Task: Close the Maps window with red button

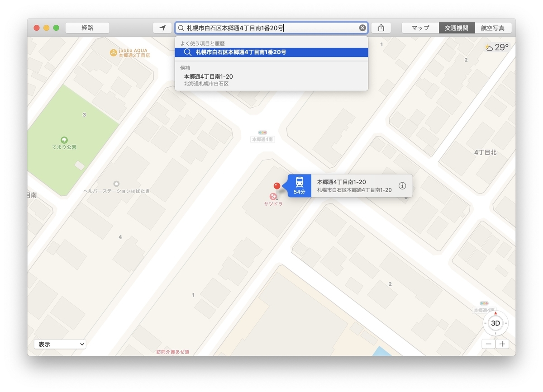Action: pos(37,28)
